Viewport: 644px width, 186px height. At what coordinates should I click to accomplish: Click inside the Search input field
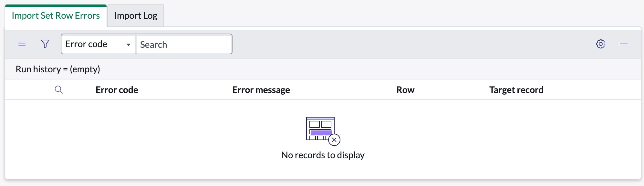click(184, 44)
